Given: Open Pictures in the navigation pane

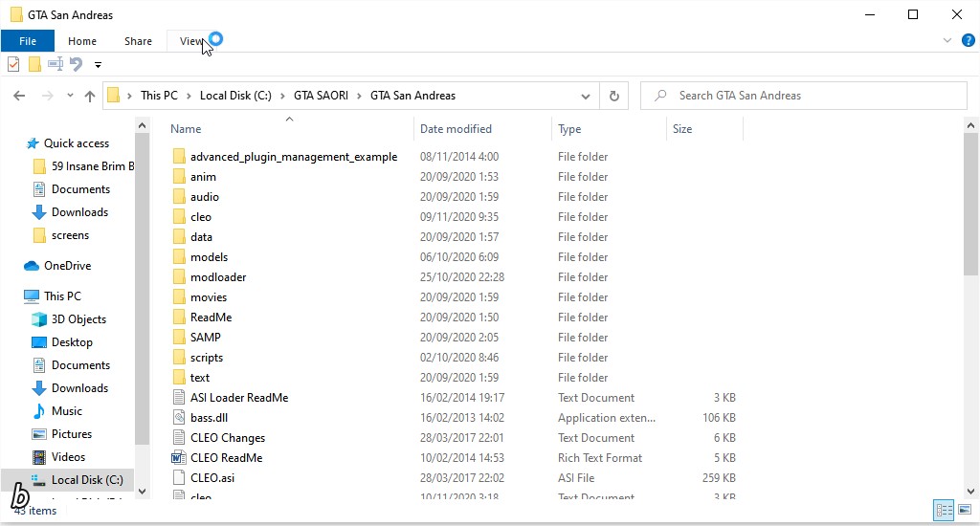Looking at the screenshot, I should 71,434.
